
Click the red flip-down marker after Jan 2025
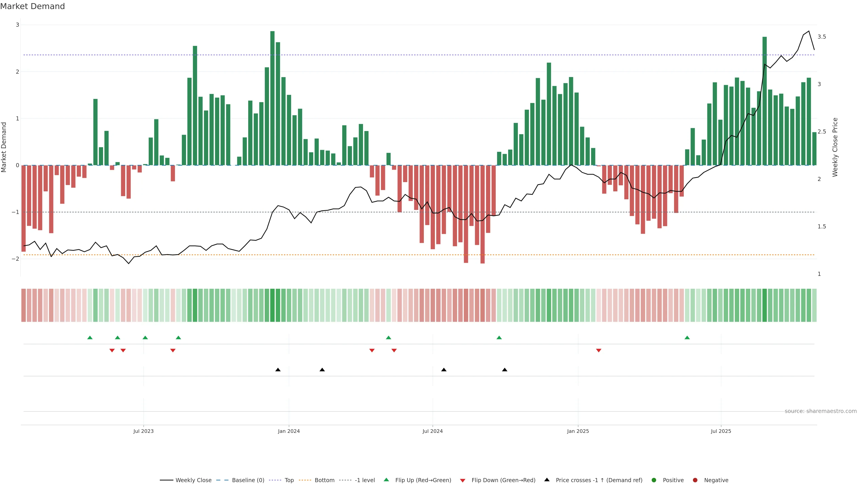pyautogui.click(x=599, y=351)
